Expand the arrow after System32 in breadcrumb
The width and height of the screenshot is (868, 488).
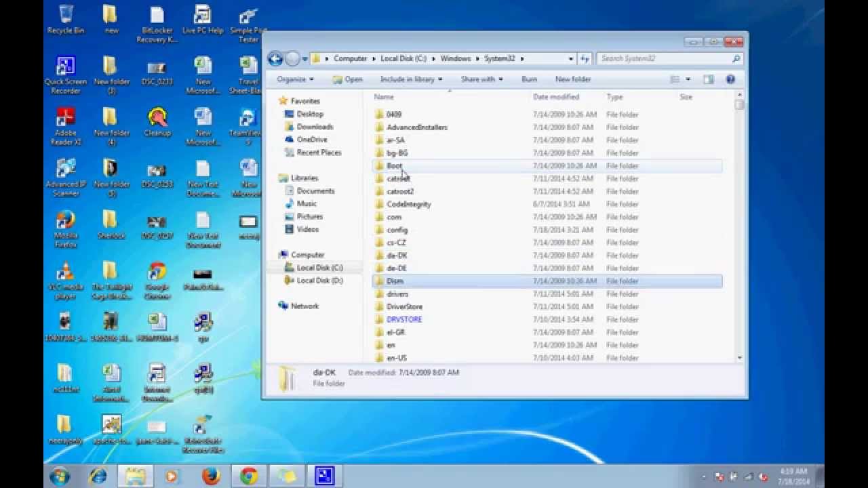(523, 59)
